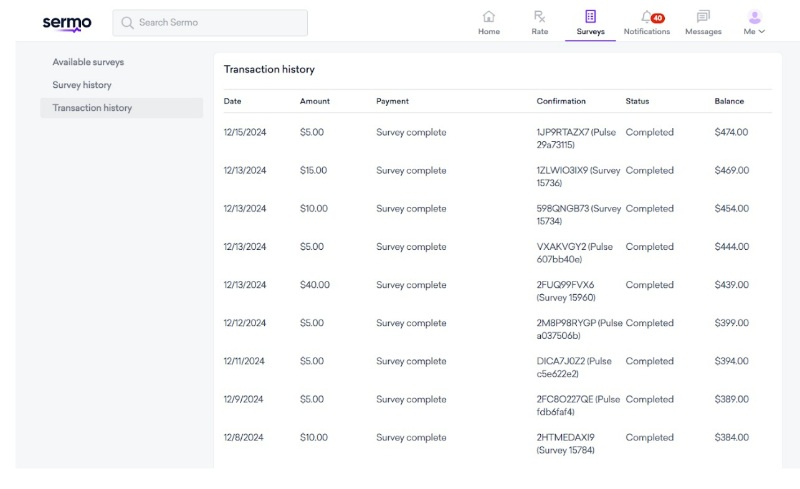Expand the Me dropdown chevron
800x489 pixels.
[762, 32]
